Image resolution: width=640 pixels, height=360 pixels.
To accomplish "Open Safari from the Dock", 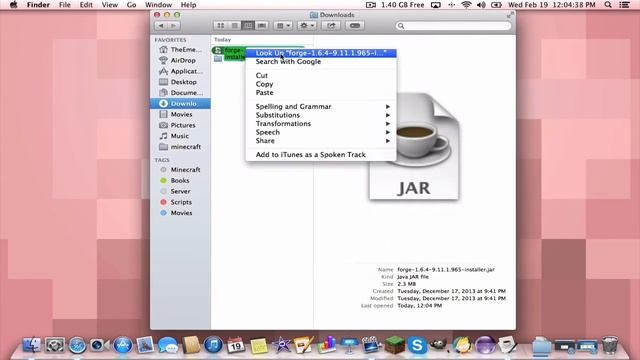I will (77, 345).
